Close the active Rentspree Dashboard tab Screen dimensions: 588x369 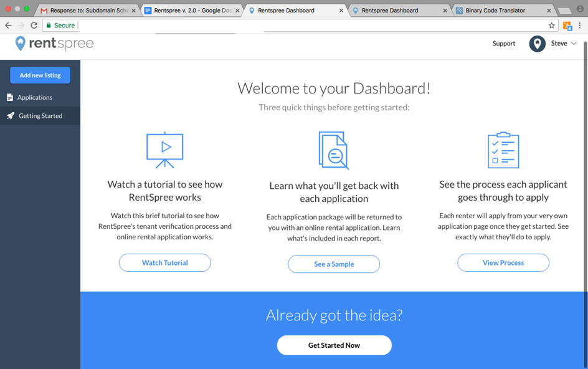[341, 11]
